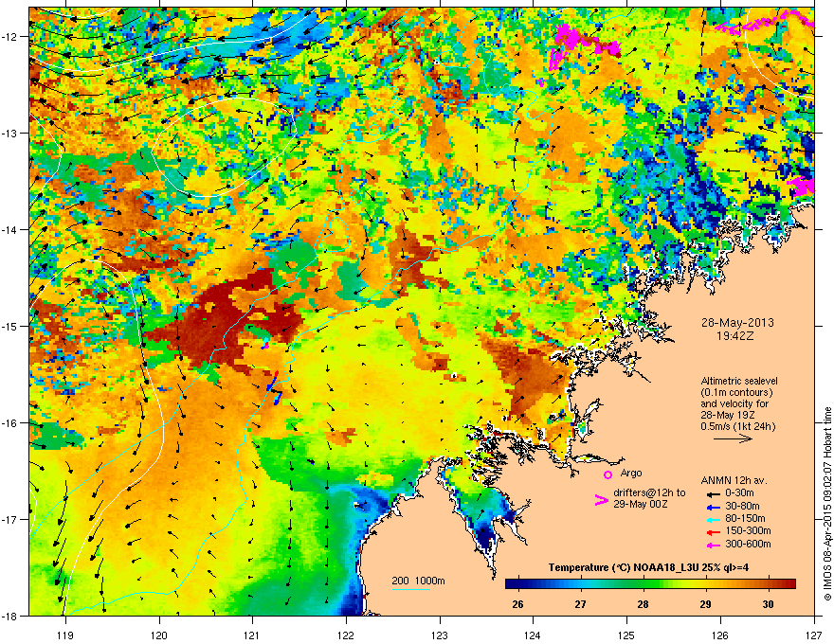Select the date text 28-May-2013
The image size is (834, 644).
[737, 323]
